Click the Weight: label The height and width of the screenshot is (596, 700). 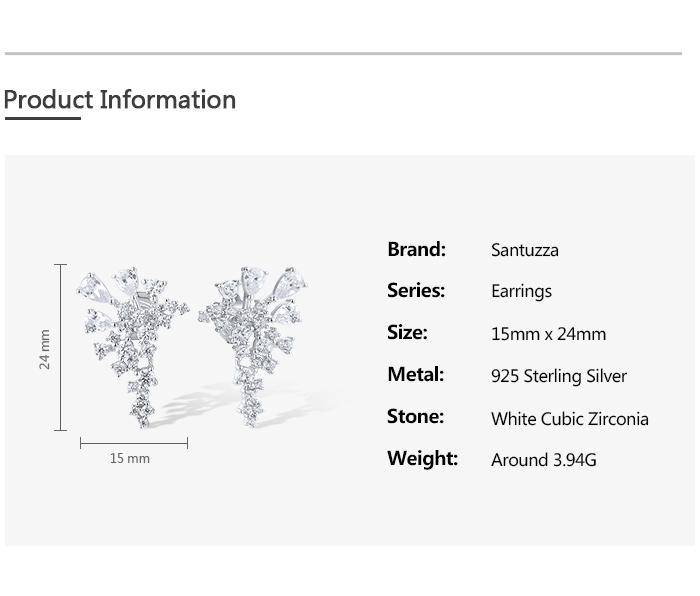(x=422, y=459)
